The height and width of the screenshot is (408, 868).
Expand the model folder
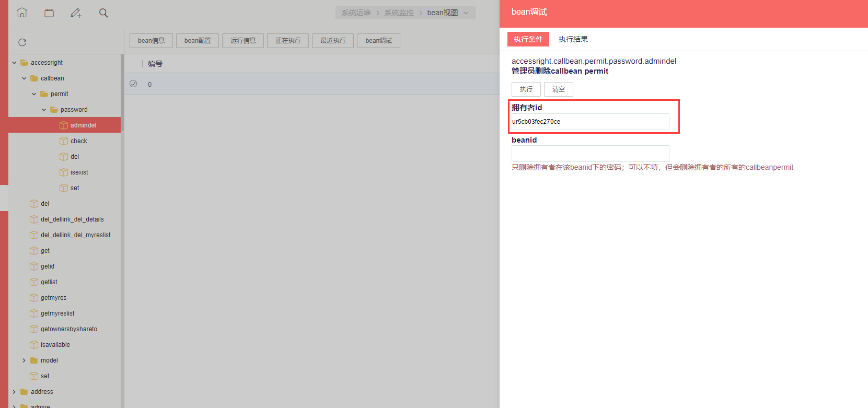[x=24, y=360]
